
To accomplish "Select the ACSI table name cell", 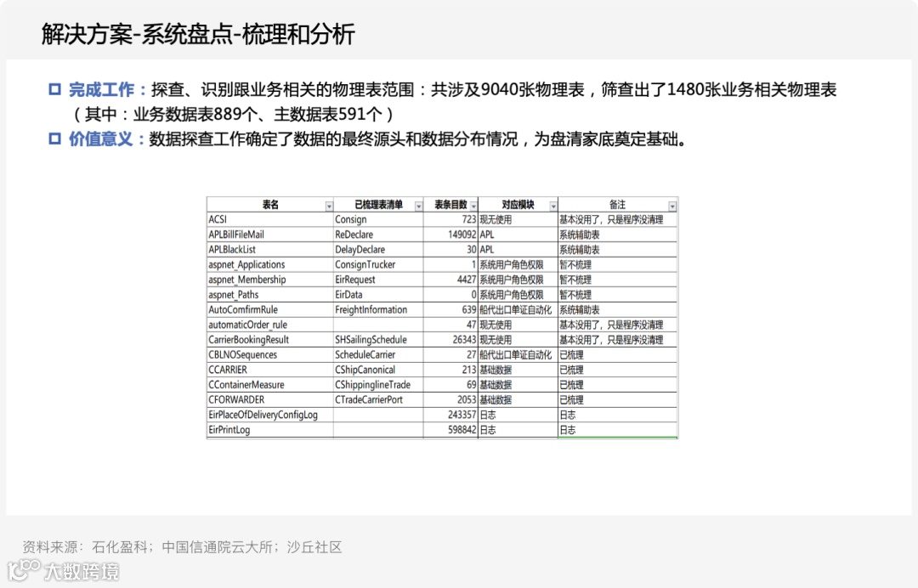I will 270,219.
